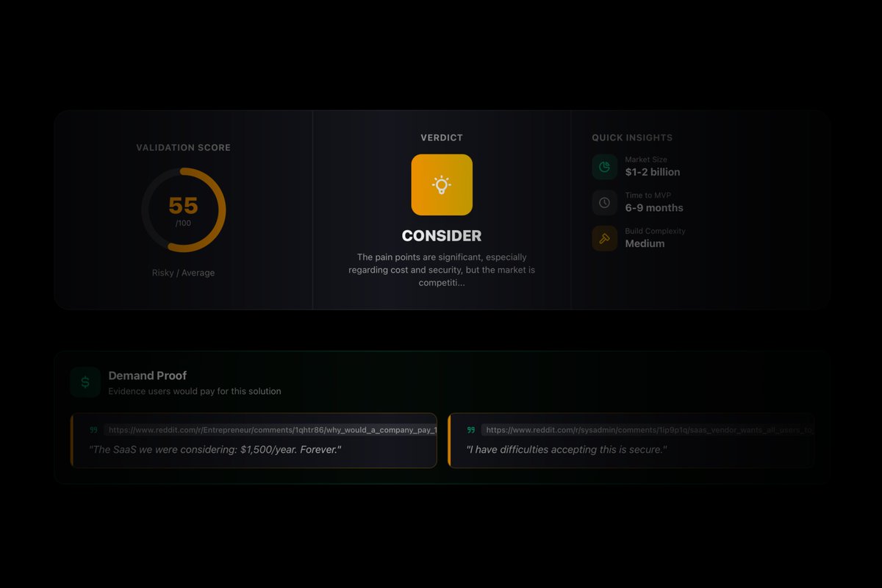The image size is (882, 588).
Task: Click the VERDICT label above the icon
Action: tap(442, 137)
